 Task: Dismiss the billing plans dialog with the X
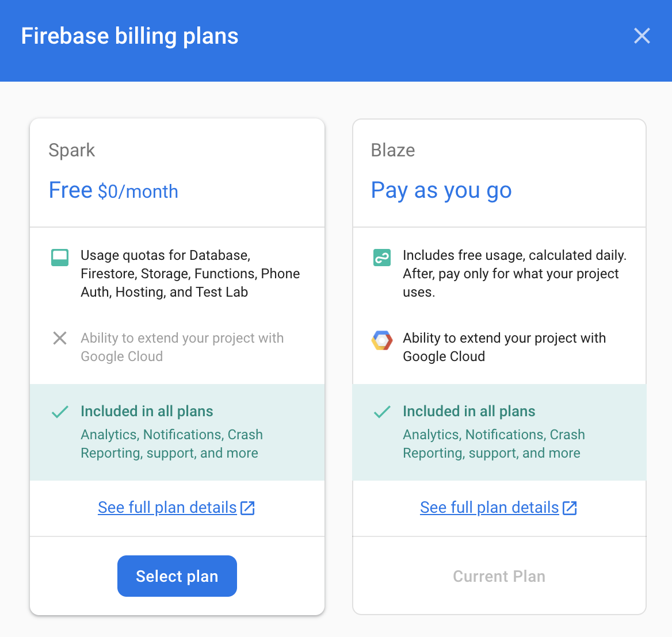642,36
